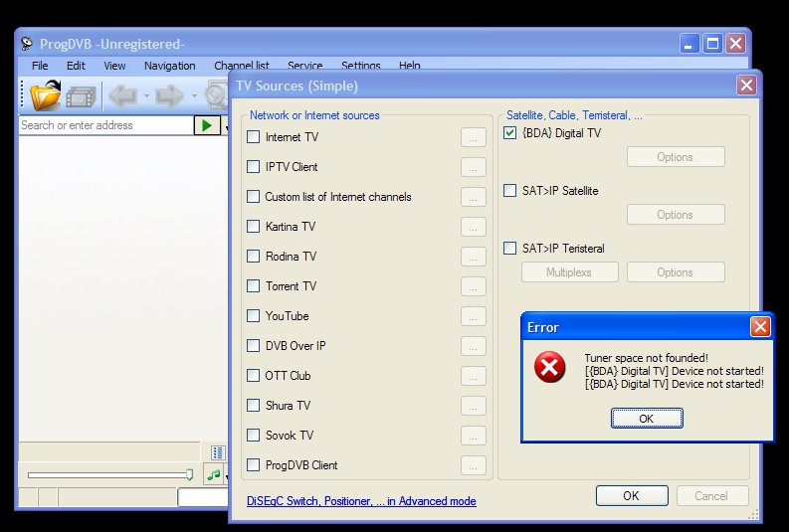Image resolution: width=789 pixels, height=532 pixels.
Task: Expand the forward arrow history dropdown
Action: pyautogui.click(x=194, y=96)
